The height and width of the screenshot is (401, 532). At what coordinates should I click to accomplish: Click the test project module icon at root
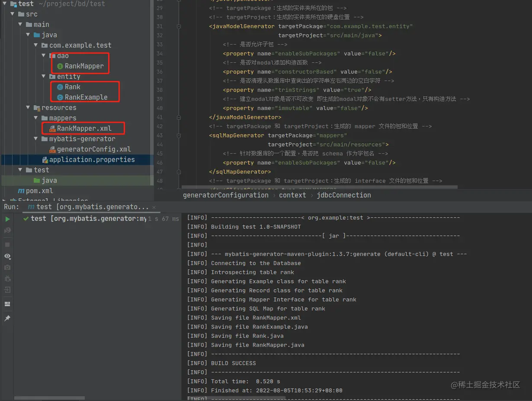pyautogui.click(x=13, y=4)
